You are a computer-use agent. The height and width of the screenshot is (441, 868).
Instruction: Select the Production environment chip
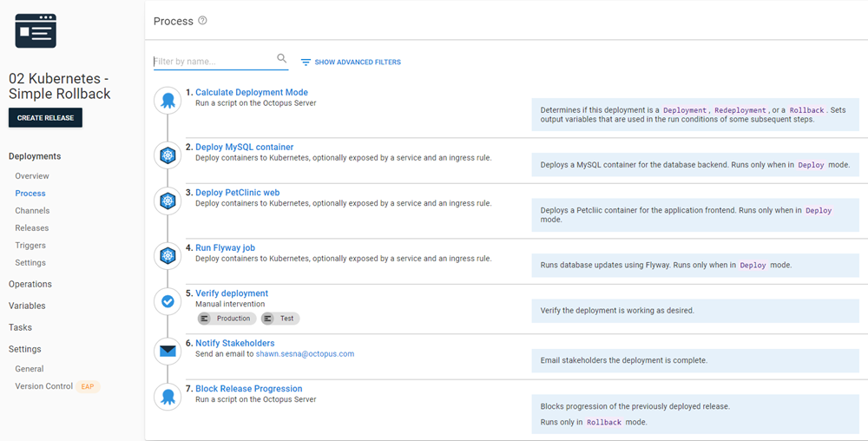pyautogui.click(x=227, y=319)
